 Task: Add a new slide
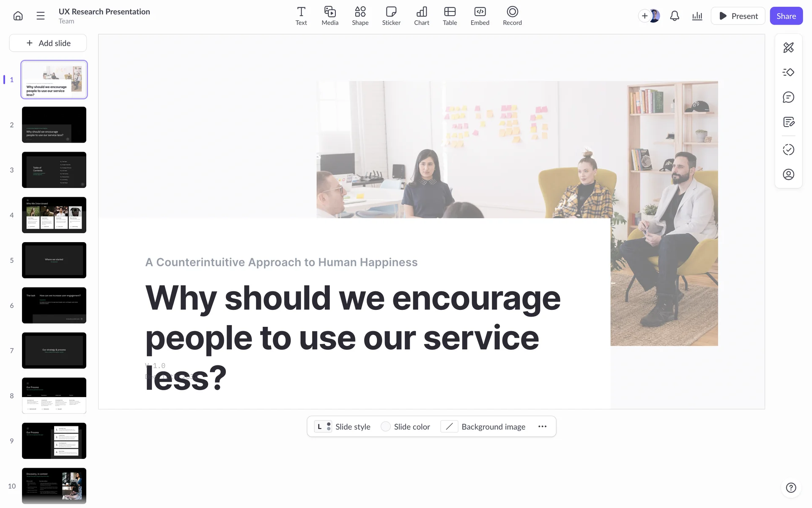click(x=48, y=43)
